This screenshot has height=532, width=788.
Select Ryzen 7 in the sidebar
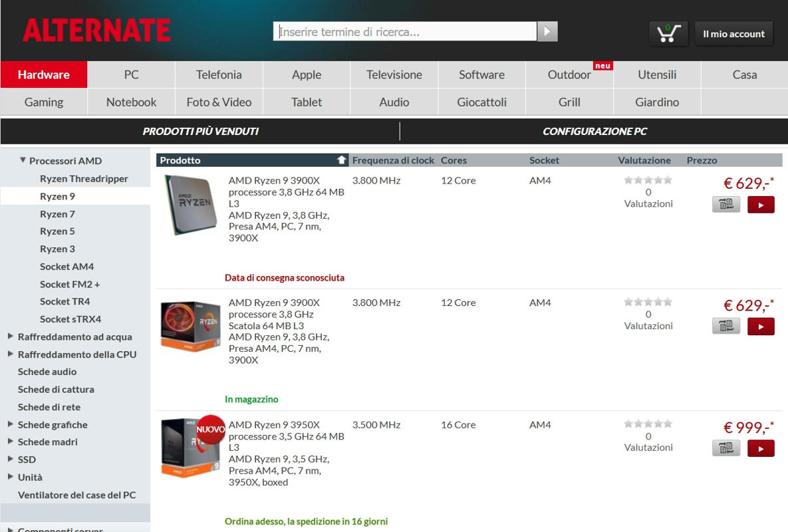(x=57, y=214)
